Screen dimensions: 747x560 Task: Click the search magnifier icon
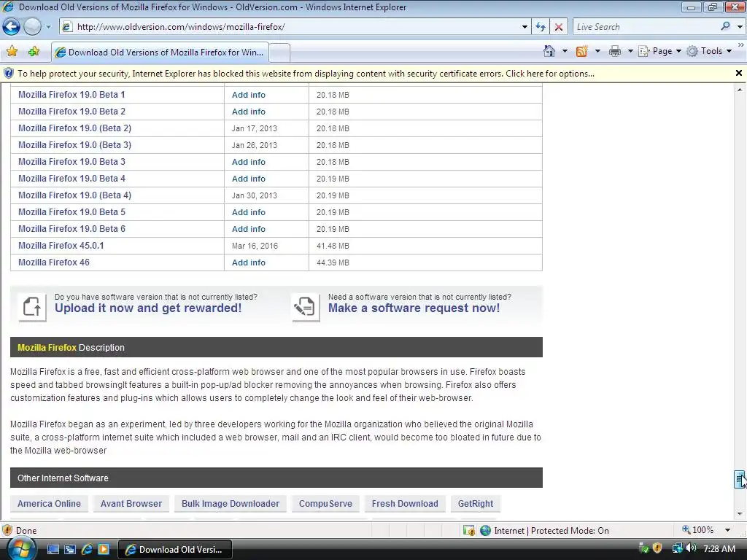pyautogui.click(x=726, y=26)
